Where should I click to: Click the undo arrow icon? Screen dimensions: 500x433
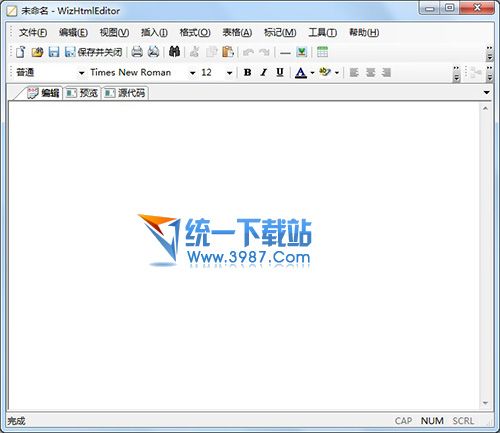[248, 52]
